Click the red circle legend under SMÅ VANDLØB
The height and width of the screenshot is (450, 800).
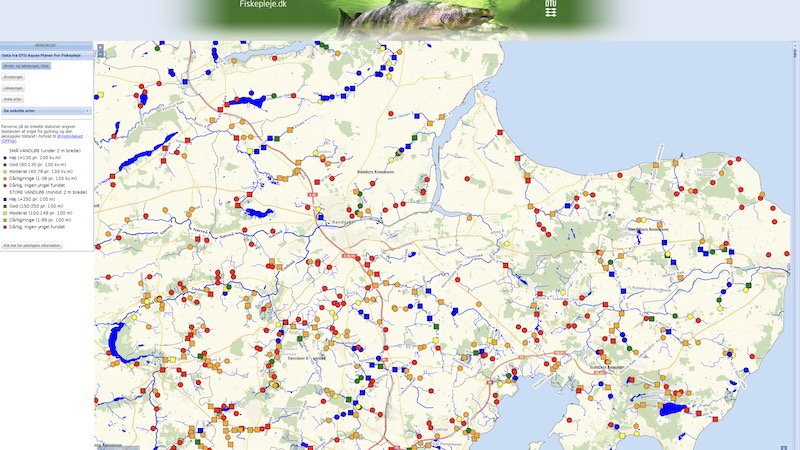[x=5, y=186]
